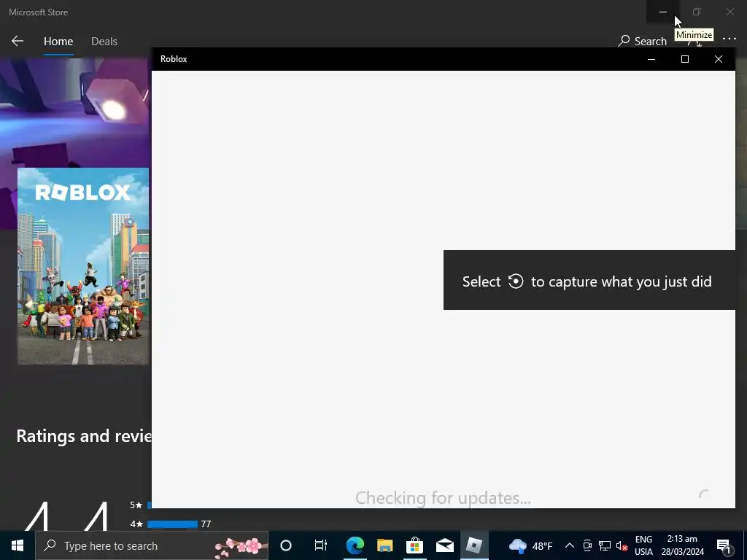This screenshot has width=747, height=560.
Task: Open the Deals tab in Microsoft Store
Action: pos(104,42)
